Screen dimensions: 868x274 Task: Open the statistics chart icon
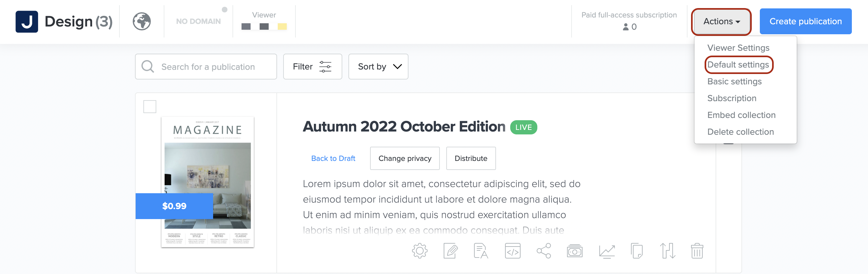607,251
